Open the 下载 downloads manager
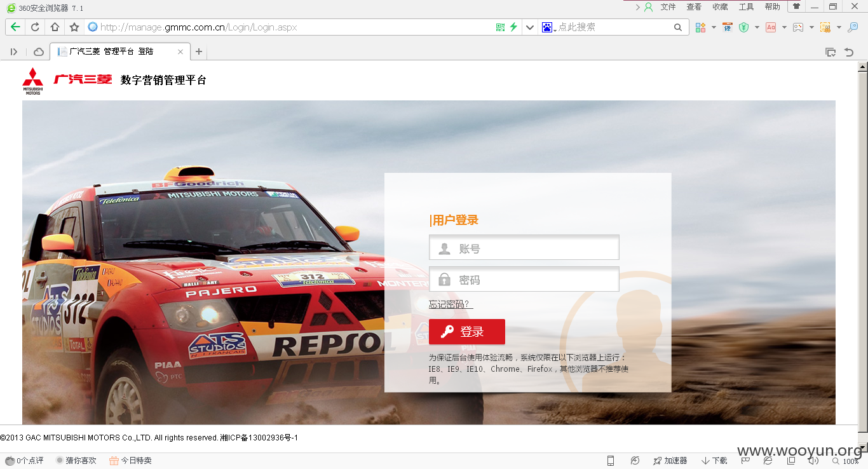The height and width of the screenshot is (469, 868). pos(715,461)
